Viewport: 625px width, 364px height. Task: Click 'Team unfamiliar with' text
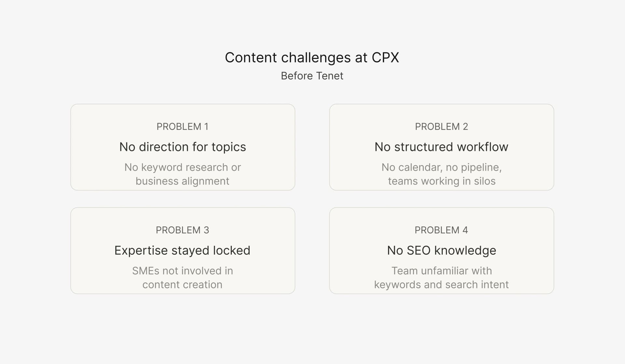point(442,271)
